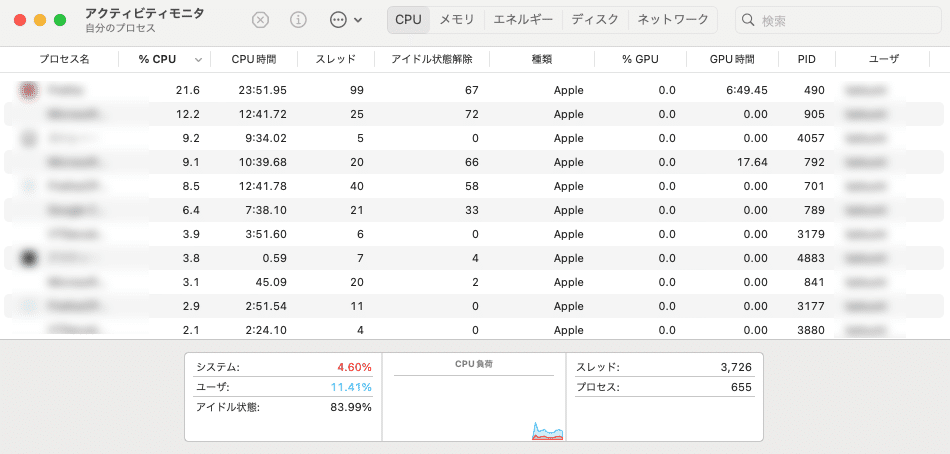Image resolution: width=950 pixels, height=454 pixels.
Task: Show the ネットワーク tab
Action: (673, 20)
